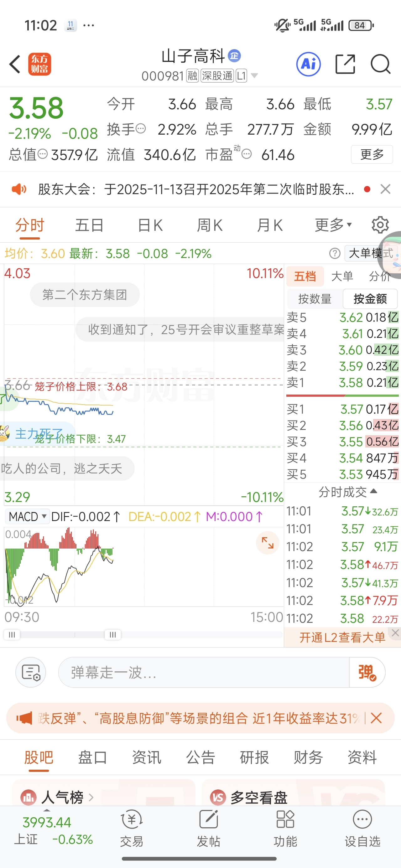Close the 股东大会 announcement bar
The image size is (401, 868).
pyautogui.click(x=385, y=189)
